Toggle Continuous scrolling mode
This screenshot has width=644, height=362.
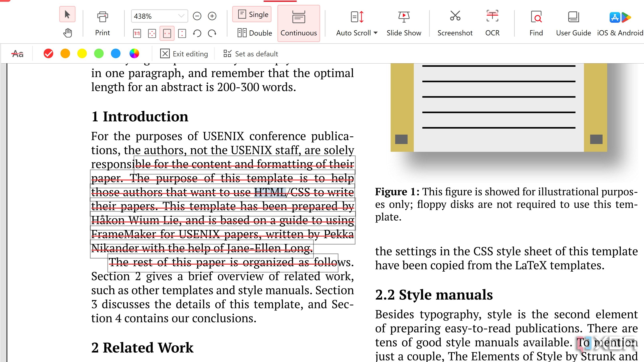pos(298,24)
